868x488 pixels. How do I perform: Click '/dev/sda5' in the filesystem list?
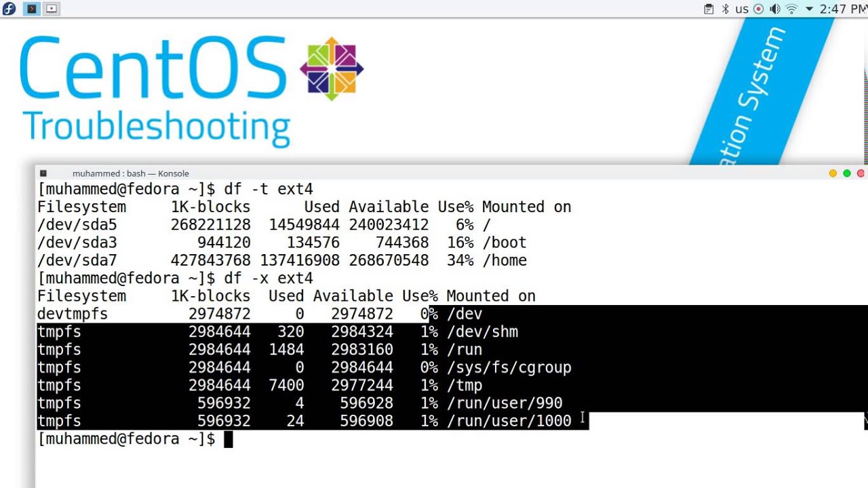[x=77, y=225]
